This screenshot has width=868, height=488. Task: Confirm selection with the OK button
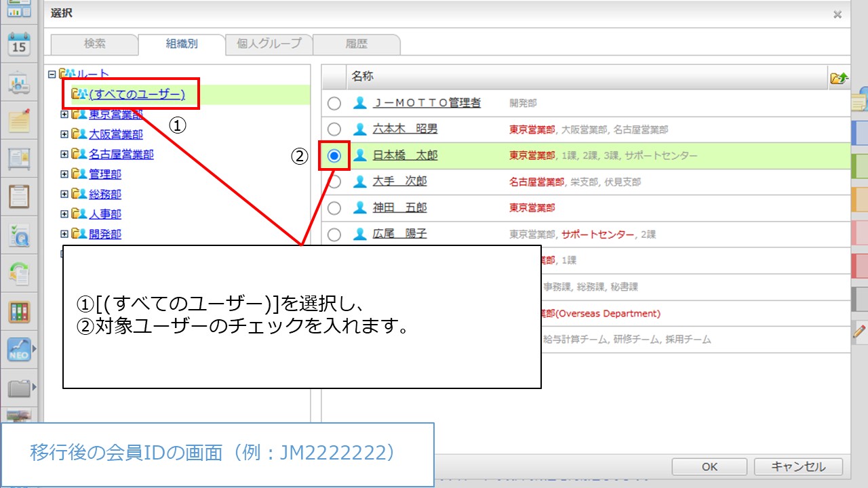[x=709, y=466]
